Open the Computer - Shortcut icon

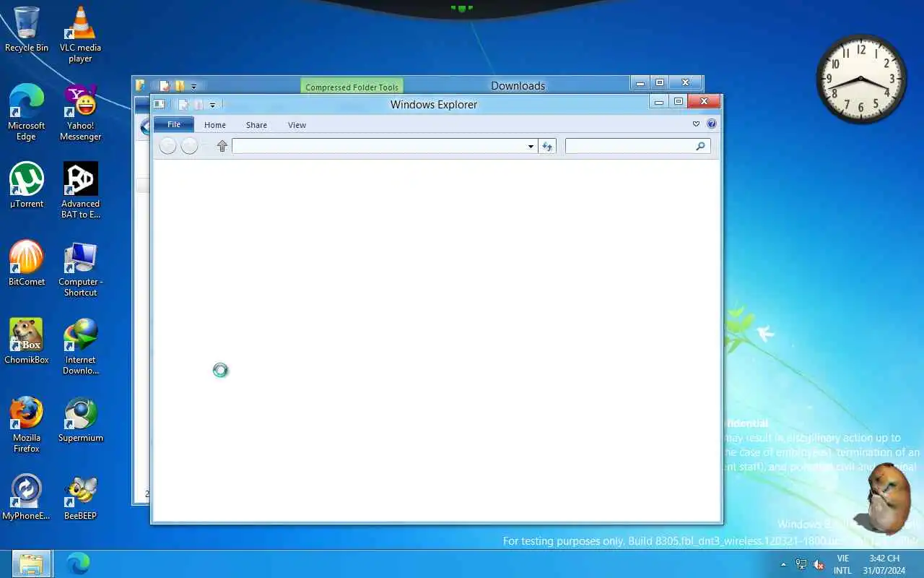tap(80, 269)
